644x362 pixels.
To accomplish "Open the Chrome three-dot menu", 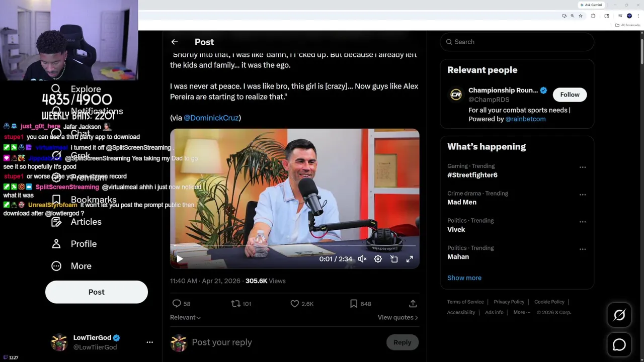I will [x=638, y=16].
